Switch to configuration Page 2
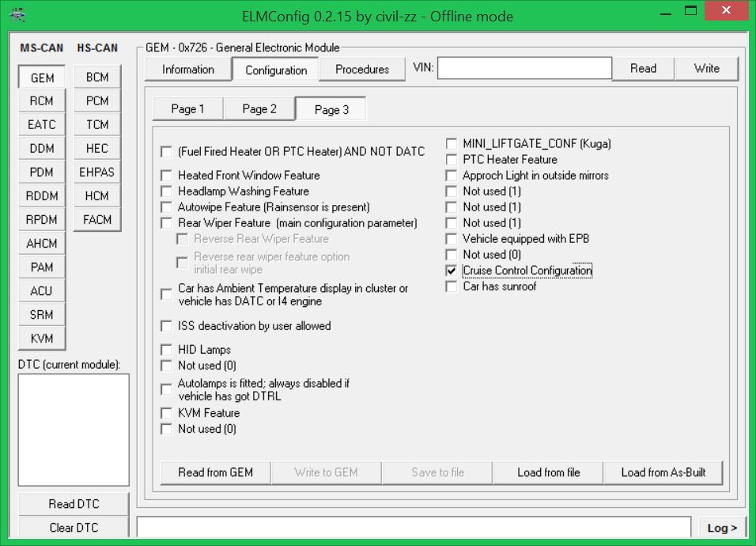756x546 pixels. coord(259,109)
